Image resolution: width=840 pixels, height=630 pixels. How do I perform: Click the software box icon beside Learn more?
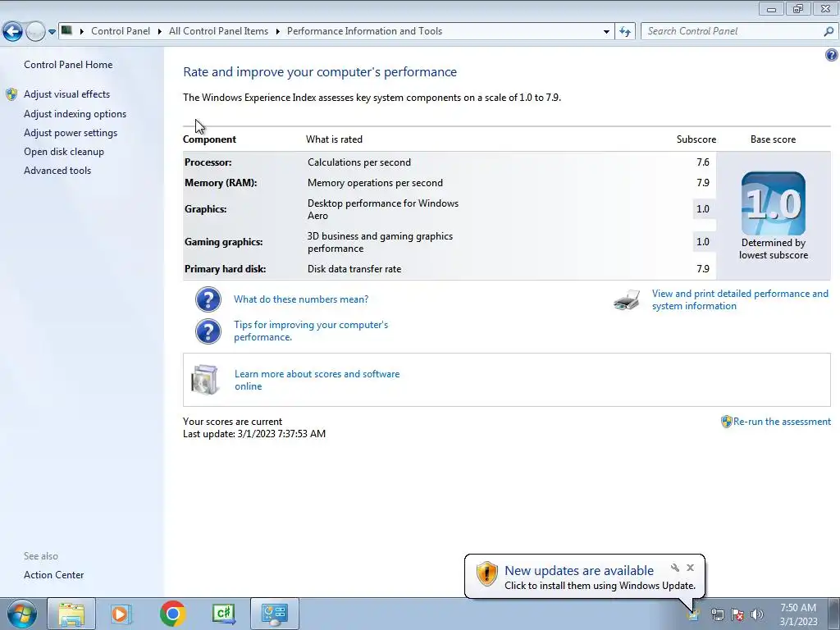point(205,380)
